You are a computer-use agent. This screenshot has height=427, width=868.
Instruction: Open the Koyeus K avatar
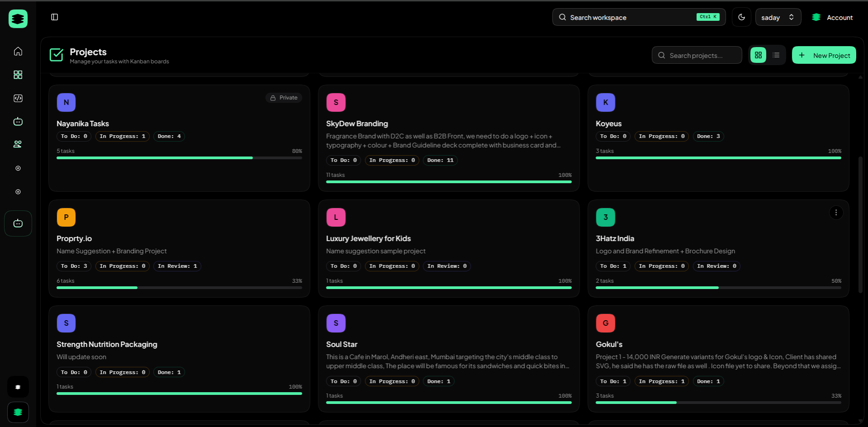point(605,102)
